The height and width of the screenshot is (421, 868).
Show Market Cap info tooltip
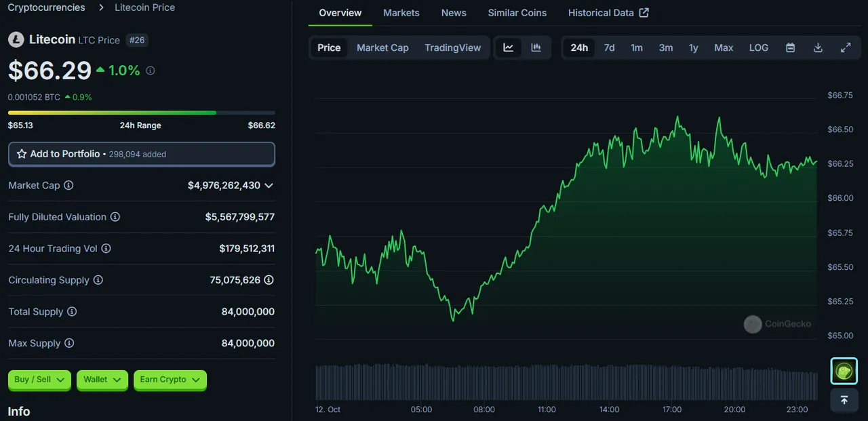[68, 185]
